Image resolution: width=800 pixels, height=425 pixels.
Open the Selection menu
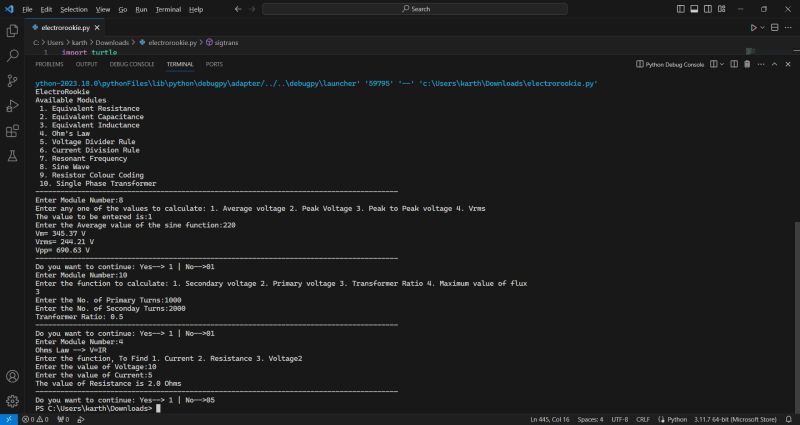click(x=73, y=9)
